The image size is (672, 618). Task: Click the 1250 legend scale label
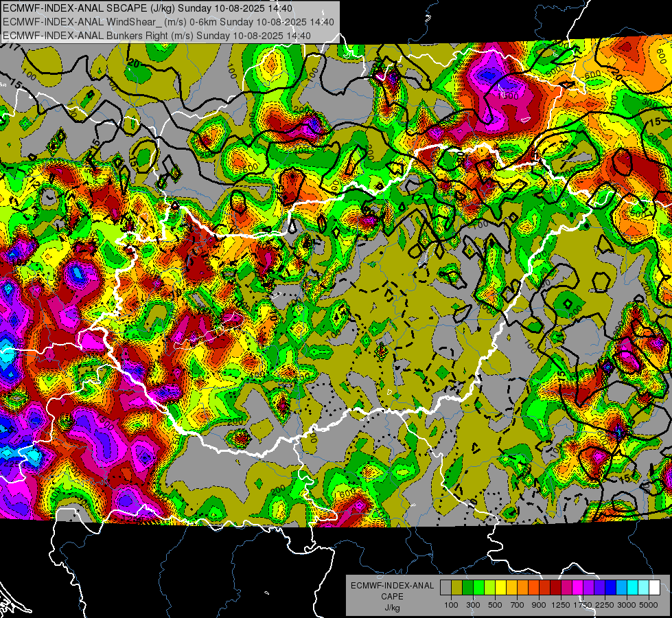pyautogui.click(x=561, y=605)
